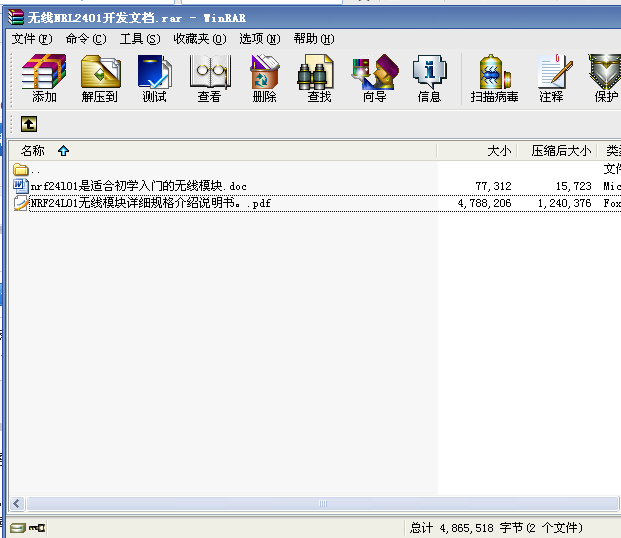This screenshot has height=538, width=621.
Task: Open the 选项(N) menu
Action: pos(260,39)
